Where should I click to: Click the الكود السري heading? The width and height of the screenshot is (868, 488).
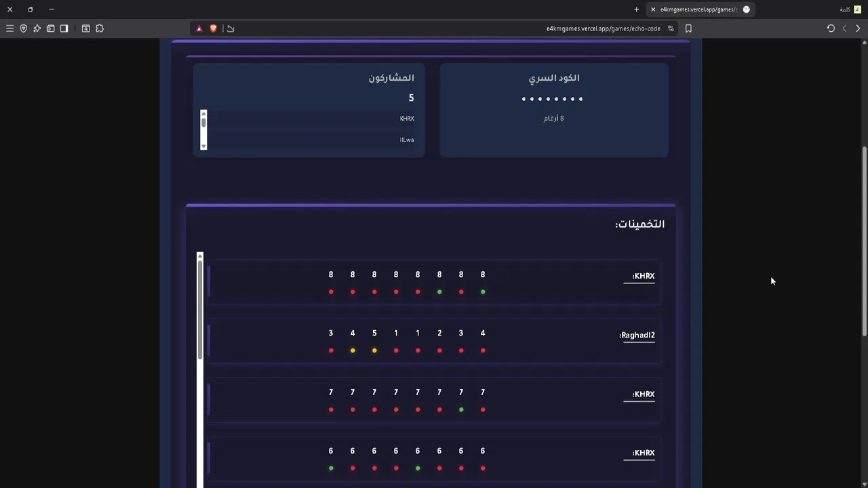554,78
